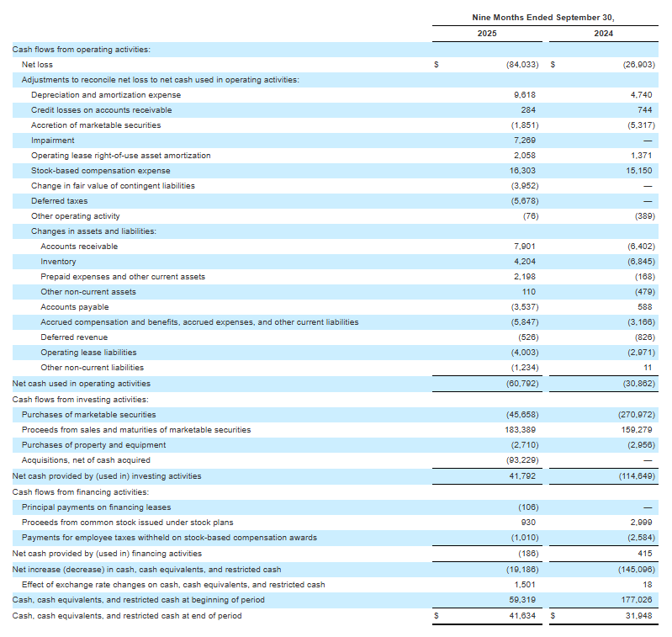
Task: Click the "Deferred taxes" row label
Action: click(x=59, y=201)
